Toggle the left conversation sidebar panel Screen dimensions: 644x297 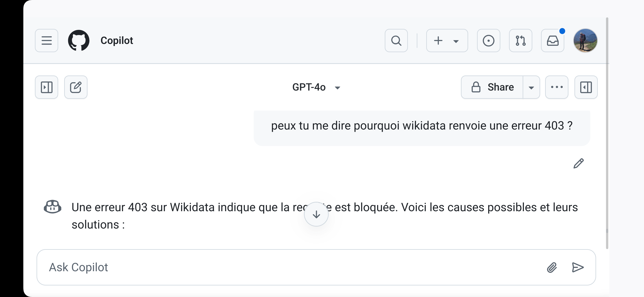tap(46, 87)
